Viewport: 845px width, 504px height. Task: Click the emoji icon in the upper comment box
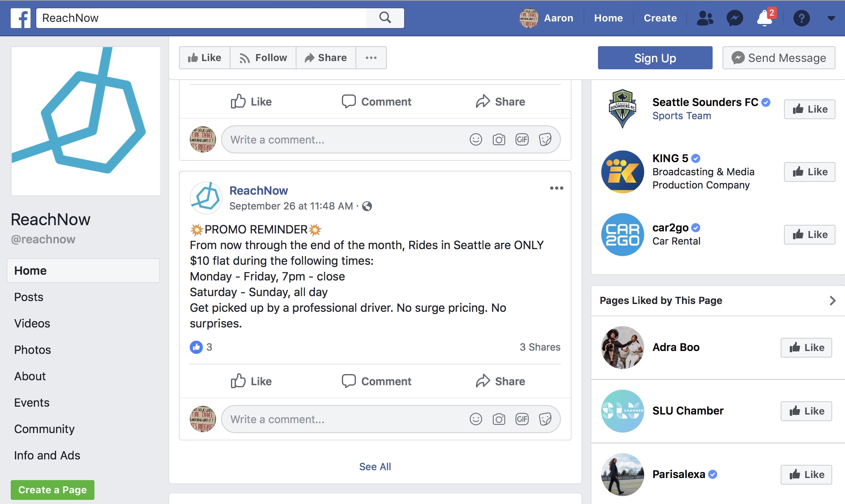(x=475, y=140)
